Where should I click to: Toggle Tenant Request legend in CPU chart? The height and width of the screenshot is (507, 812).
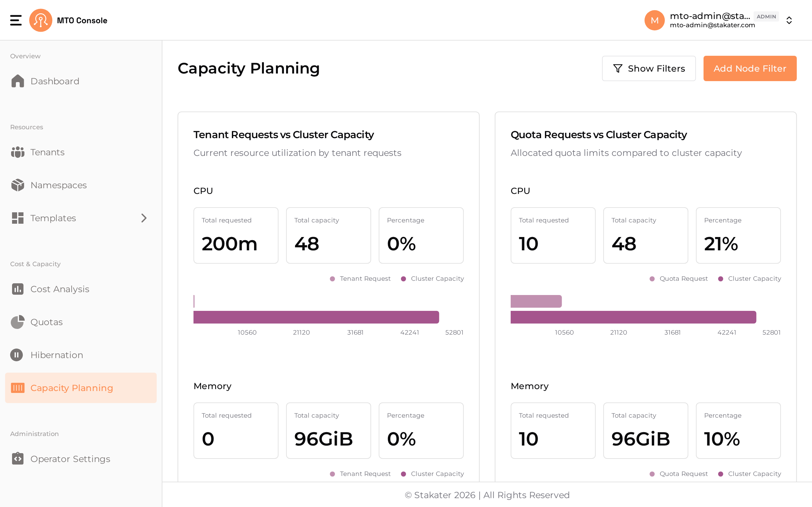click(x=360, y=279)
